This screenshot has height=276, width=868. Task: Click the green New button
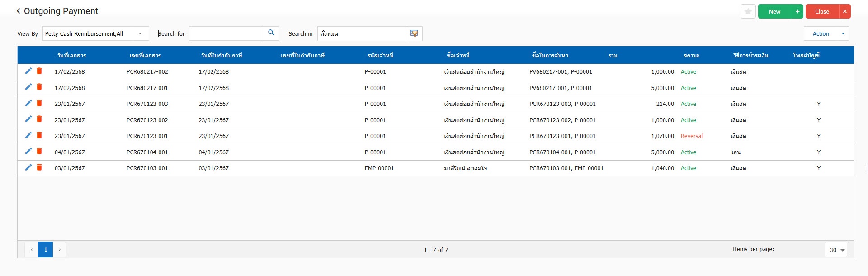[774, 11]
